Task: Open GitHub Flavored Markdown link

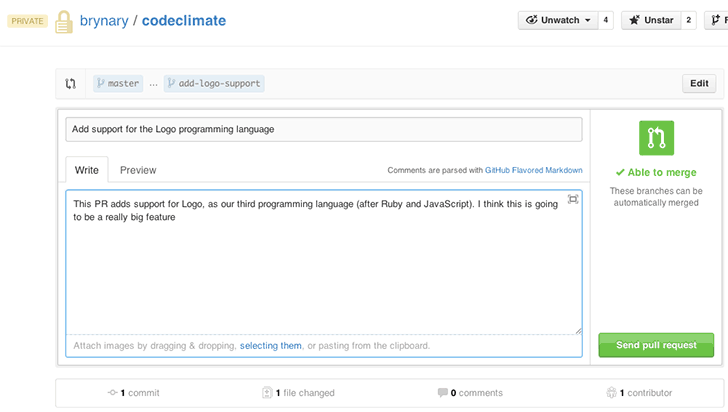Action: pos(533,170)
